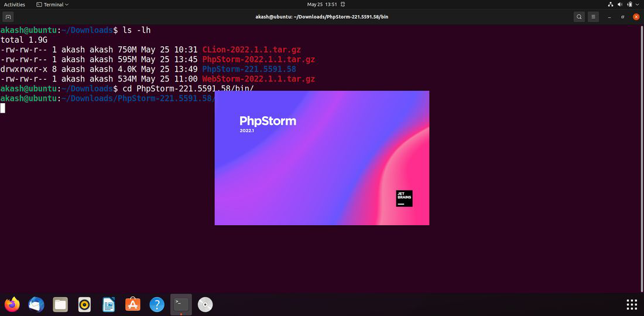This screenshot has width=644, height=316.
Task: Click the PhpStorm-2022.1.1.tar.gz file name
Action: pos(258,59)
